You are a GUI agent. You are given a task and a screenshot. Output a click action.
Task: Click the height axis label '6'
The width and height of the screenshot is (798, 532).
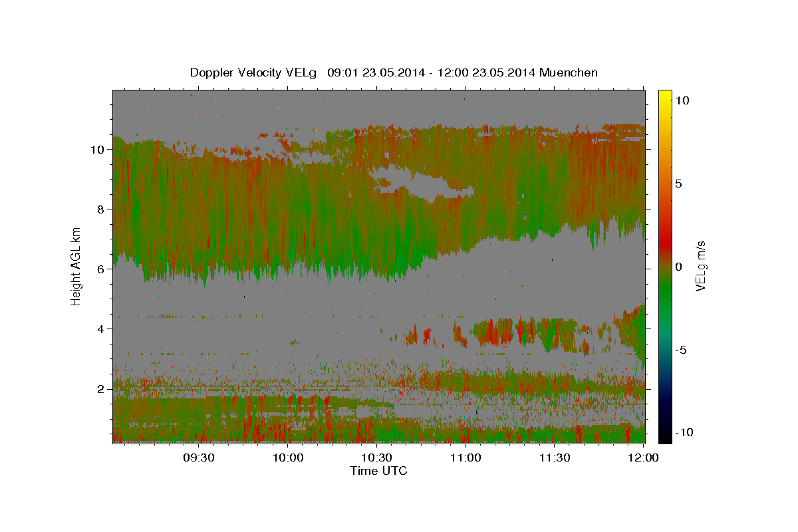[x=101, y=269]
